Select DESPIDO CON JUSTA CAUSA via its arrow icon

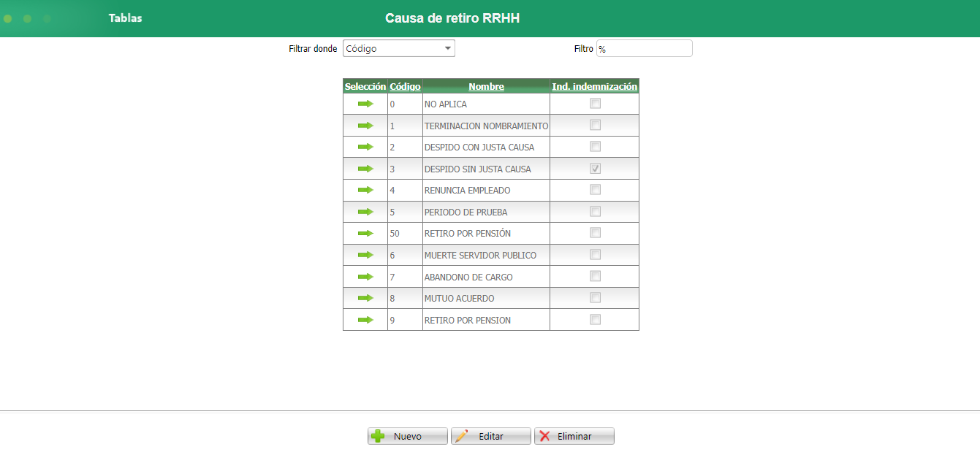(x=365, y=146)
